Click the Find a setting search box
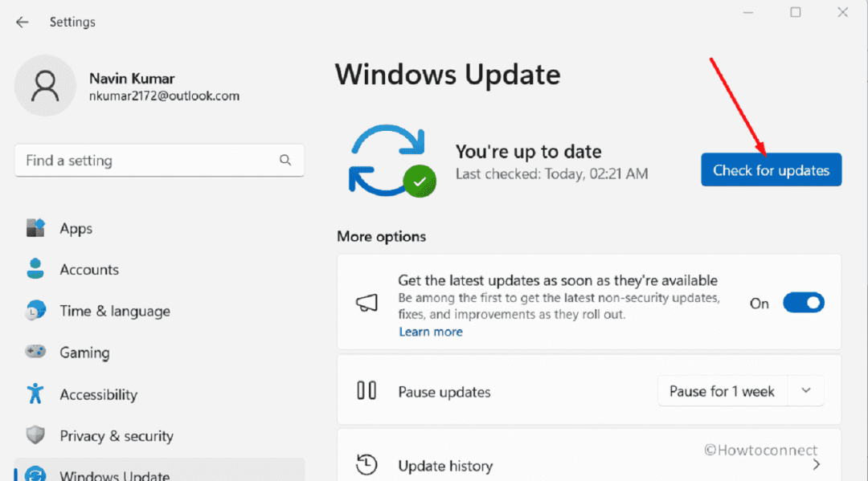 coord(149,161)
